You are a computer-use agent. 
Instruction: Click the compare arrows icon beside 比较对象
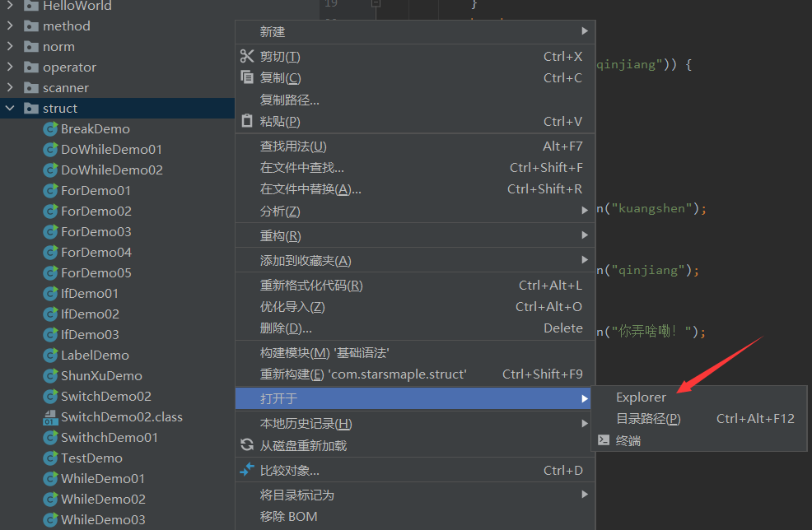[247, 469]
